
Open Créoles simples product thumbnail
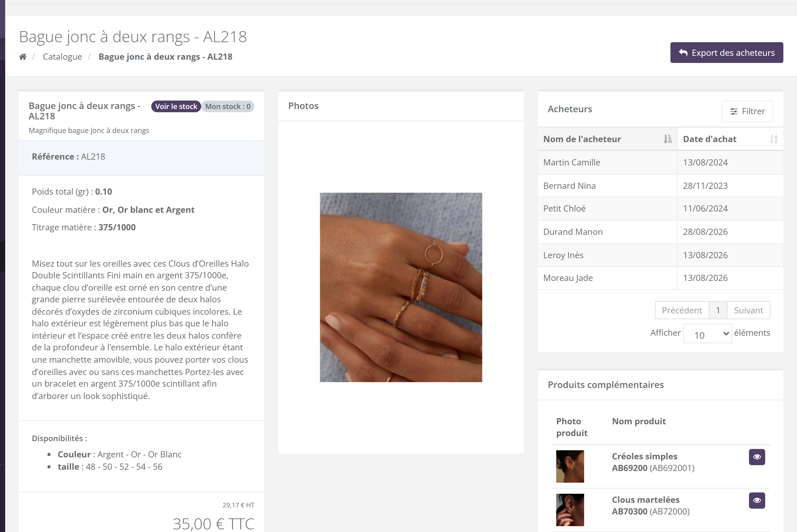(570, 466)
